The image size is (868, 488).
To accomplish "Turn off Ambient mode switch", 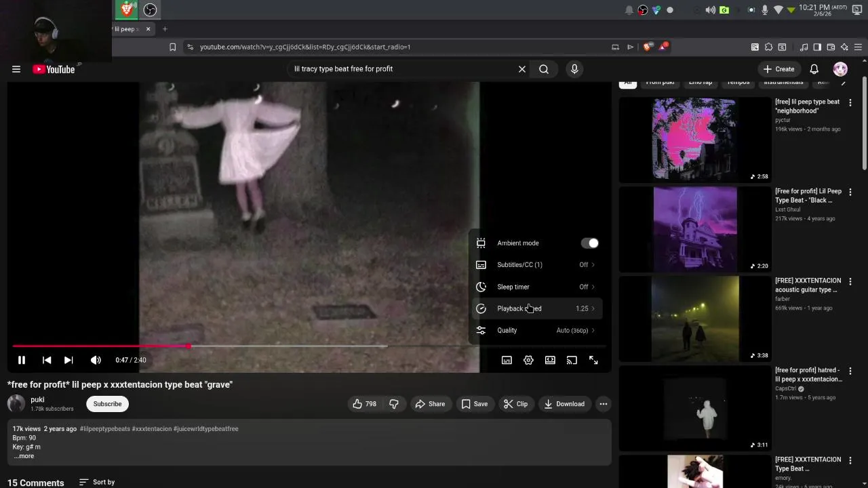I will [590, 243].
